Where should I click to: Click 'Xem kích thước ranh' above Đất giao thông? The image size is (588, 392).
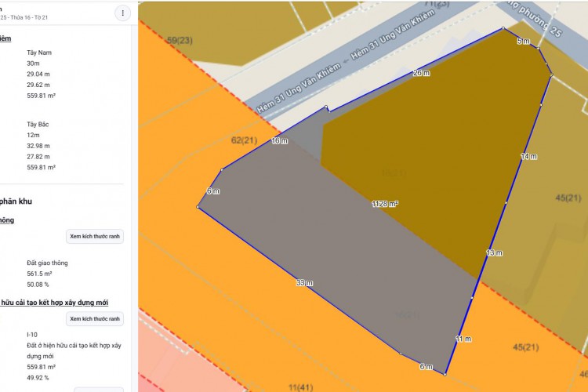point(95,236)
